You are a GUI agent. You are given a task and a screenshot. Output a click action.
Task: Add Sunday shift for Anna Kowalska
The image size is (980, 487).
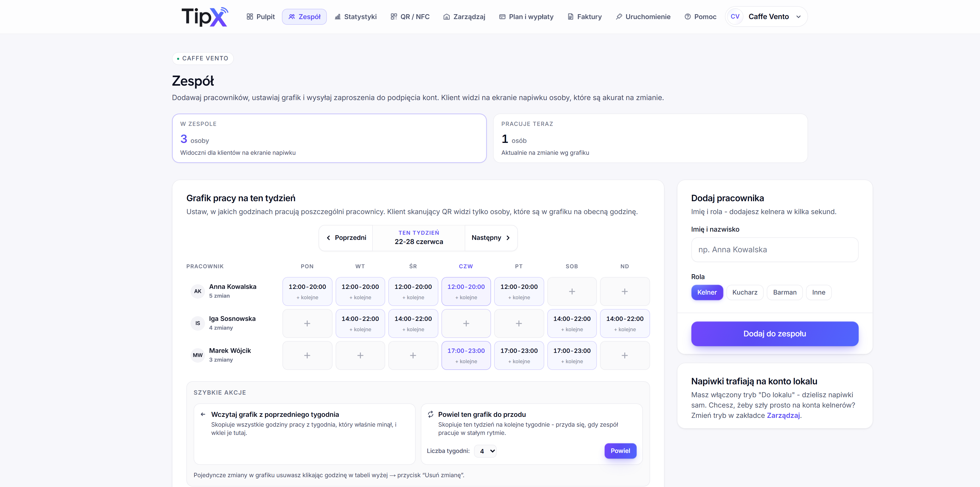tap(625, 291)
